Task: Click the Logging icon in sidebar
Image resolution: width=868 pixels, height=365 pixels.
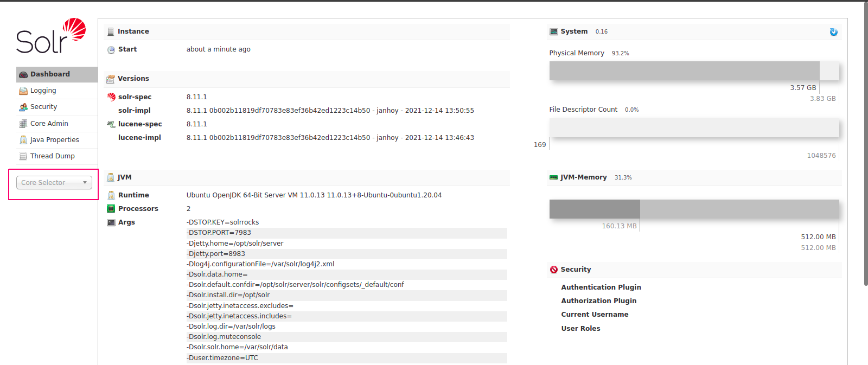Action: coord(23,91)
